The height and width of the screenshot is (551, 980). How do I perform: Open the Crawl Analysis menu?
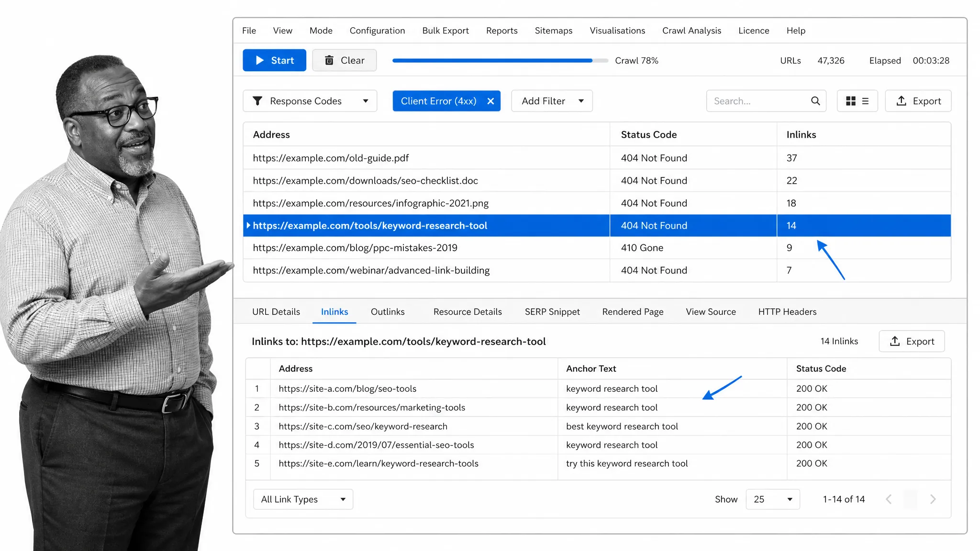point(691,31)
